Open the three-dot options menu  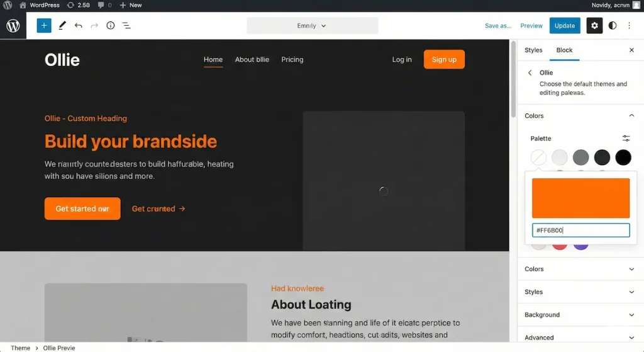tap(630, 26)
